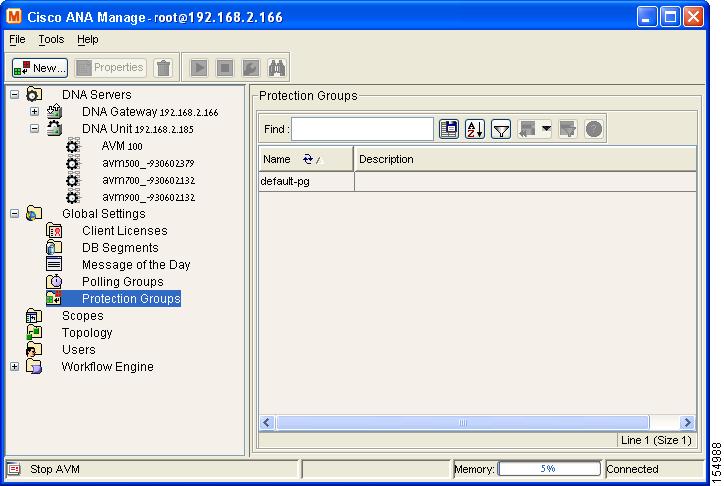Click the gear icon beside avm500_-930602379
The height and width of the screenshot is (486, 724).
click(72, 163)
